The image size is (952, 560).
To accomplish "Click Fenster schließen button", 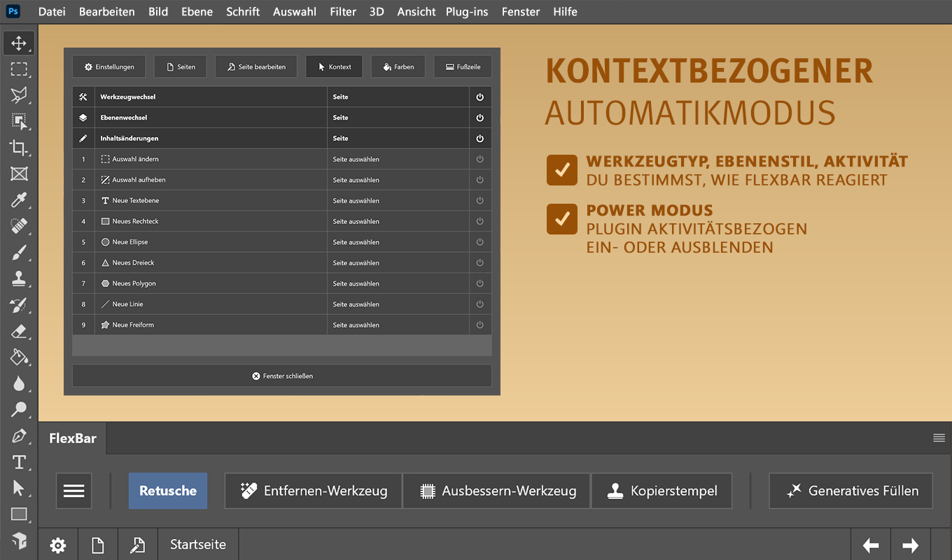I will coord(282,376).
